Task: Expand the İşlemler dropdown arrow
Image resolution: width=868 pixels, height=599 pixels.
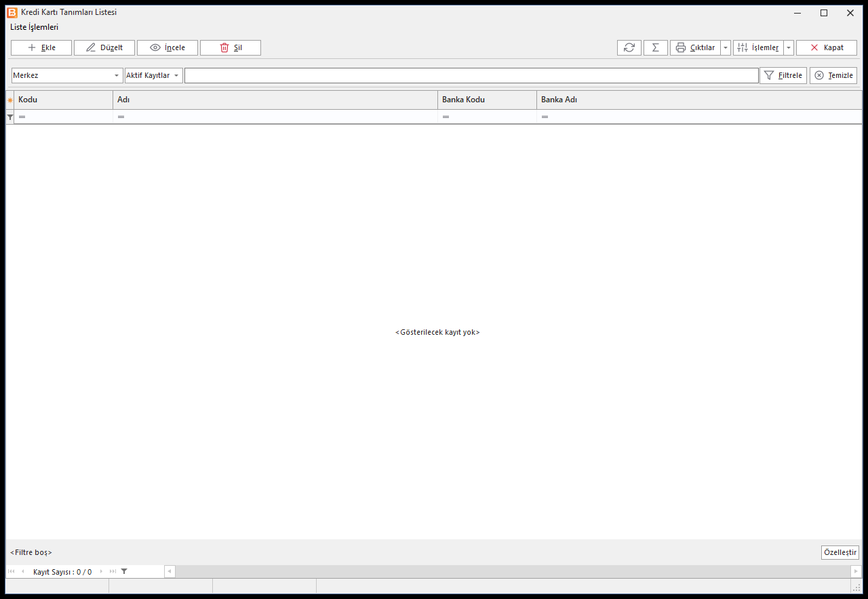Action: point(789,47)
